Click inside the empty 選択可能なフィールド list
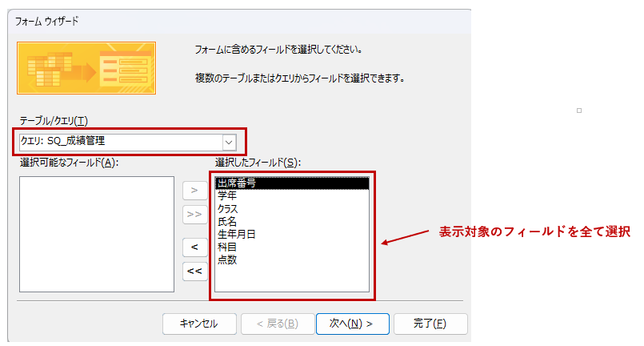The width and height of the screenshot is (644, 346). pyautogui.click(x=97, y=234)
